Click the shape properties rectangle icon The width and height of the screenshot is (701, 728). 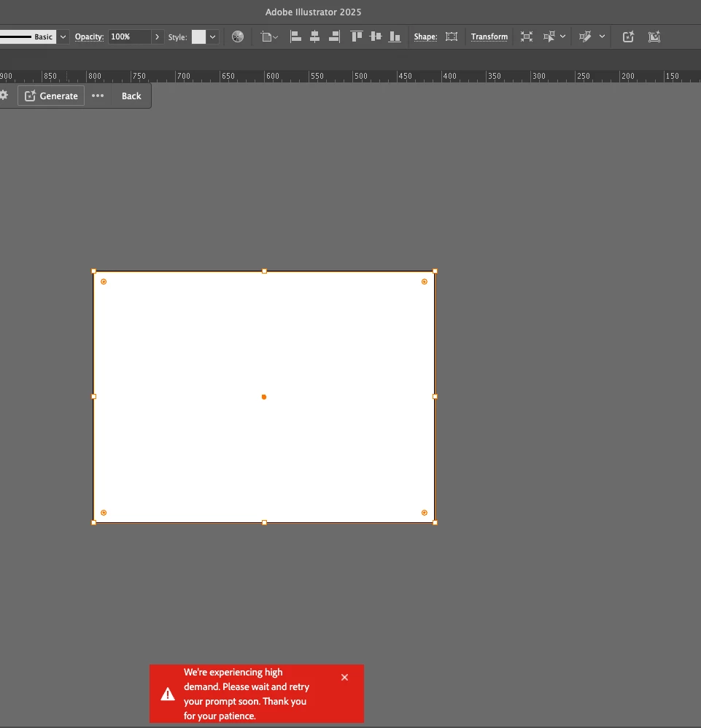pos(452,36)
